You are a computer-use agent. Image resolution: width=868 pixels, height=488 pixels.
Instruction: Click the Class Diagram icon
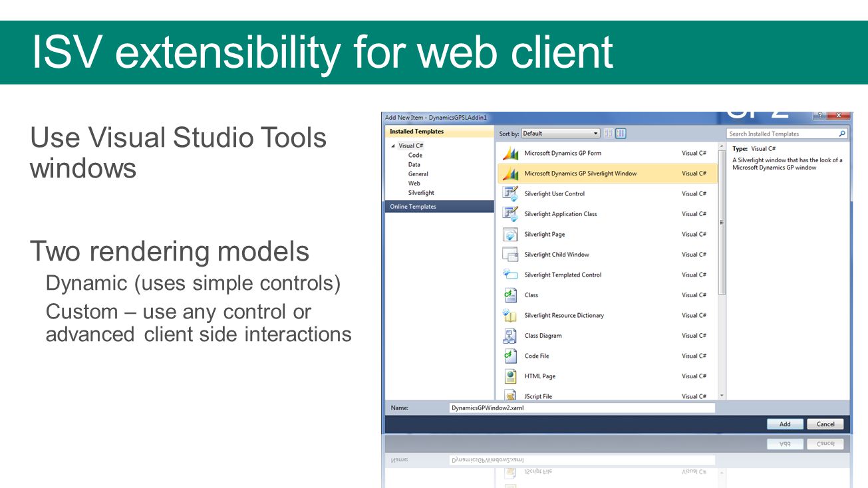pos(510,336)
